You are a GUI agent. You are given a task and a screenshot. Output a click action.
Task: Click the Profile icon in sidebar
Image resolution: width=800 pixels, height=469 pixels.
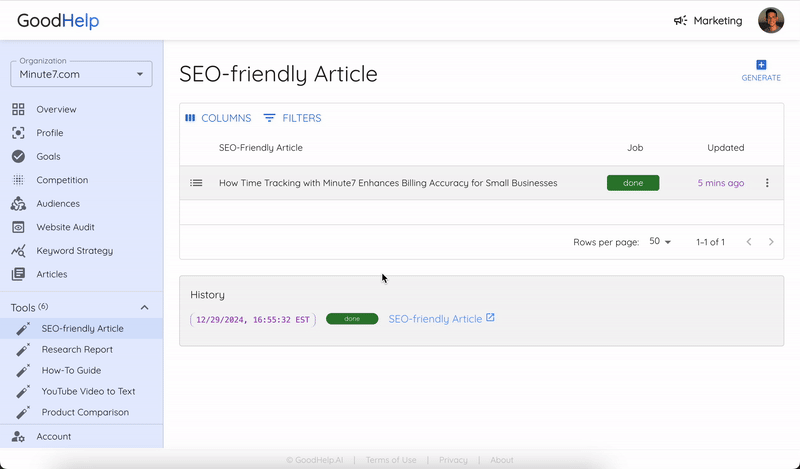click(x=18, y=133)
